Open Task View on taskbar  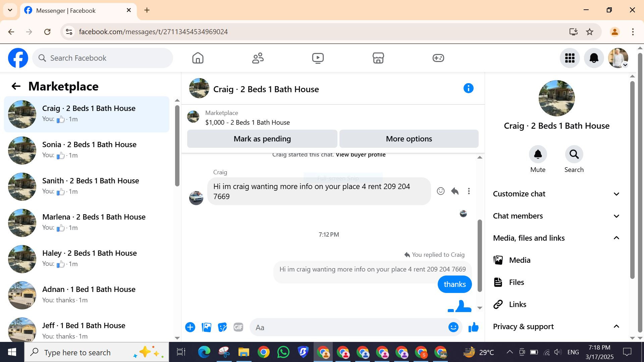pyautogui.click(x=181, y=352)
